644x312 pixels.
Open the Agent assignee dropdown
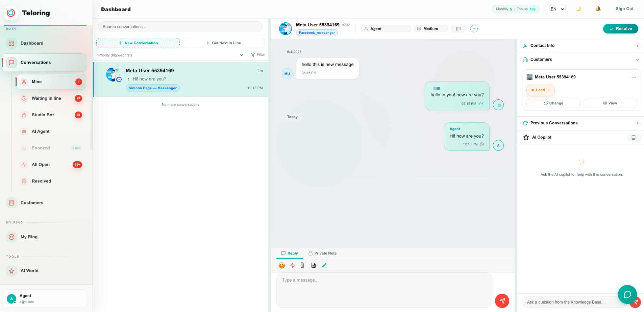pos(386,29)
